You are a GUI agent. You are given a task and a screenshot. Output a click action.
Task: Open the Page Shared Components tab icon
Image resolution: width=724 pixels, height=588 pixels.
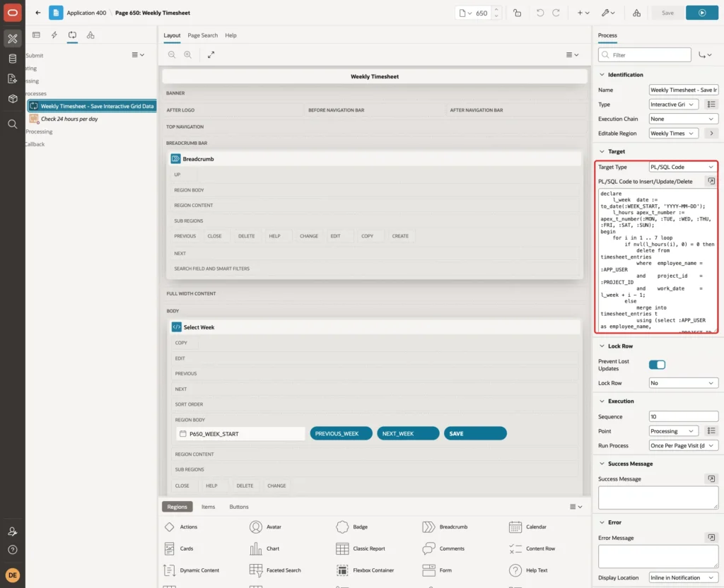click(x=90, y=35)
